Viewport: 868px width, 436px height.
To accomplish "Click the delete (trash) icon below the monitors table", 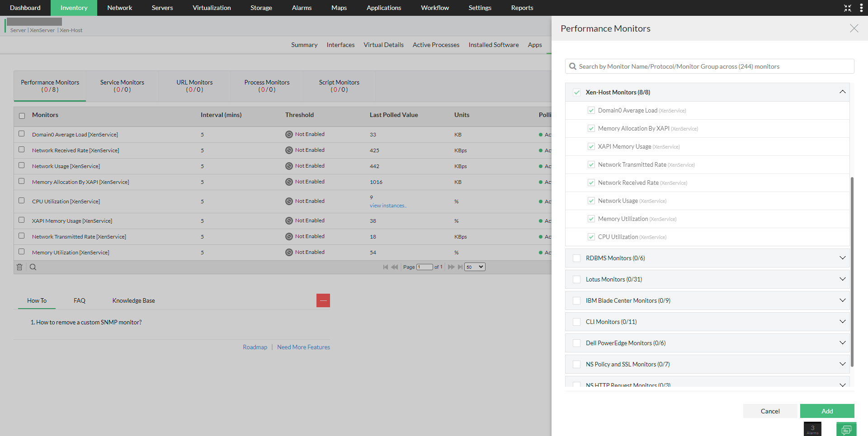I will click(x=19, y=267).
